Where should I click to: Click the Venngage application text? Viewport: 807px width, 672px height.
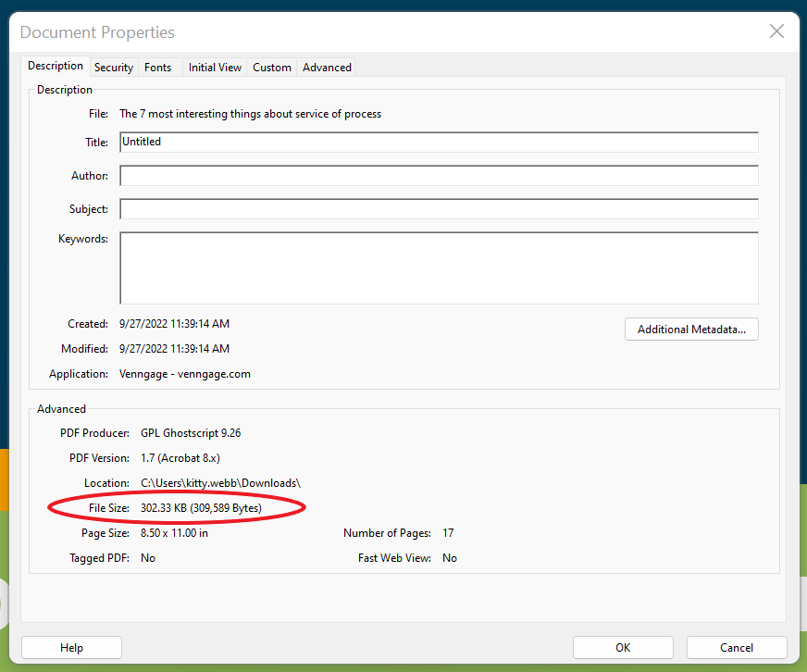tap(185, 374)
